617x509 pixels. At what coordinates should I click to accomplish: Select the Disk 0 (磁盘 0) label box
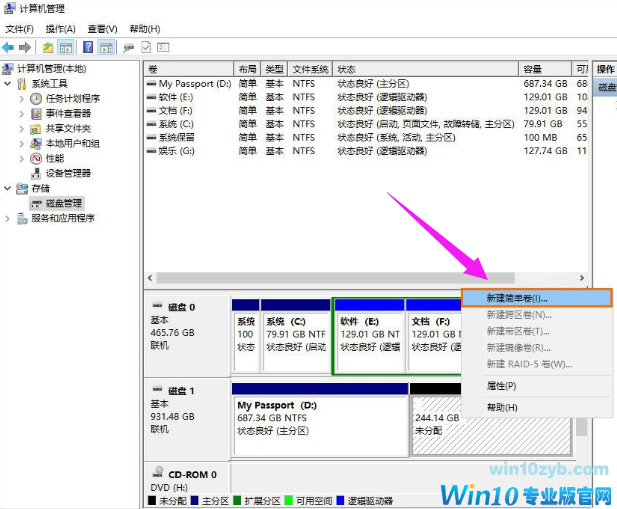(187, 335)
